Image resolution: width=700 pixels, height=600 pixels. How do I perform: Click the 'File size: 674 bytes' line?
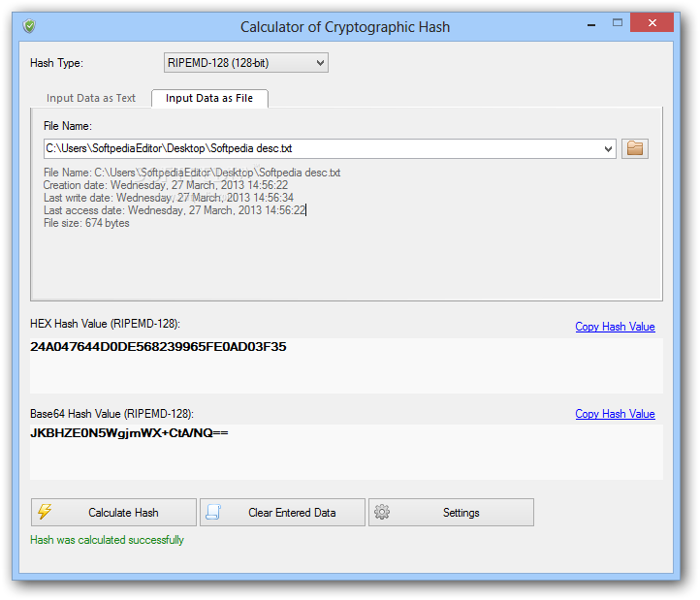(86, 223)
